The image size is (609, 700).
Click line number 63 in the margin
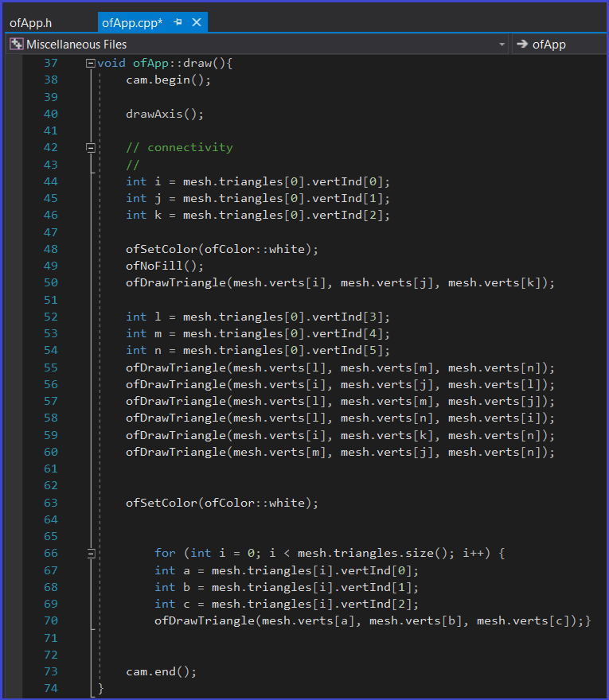50,503
